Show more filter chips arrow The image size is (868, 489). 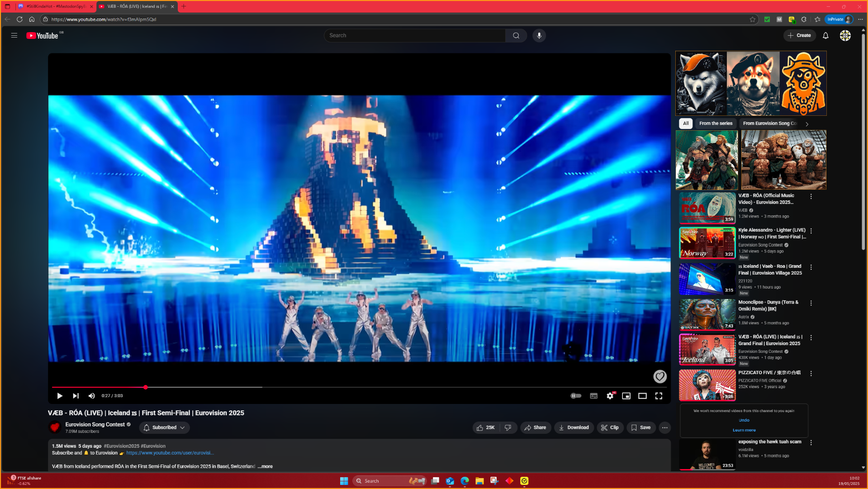point(807,124)
